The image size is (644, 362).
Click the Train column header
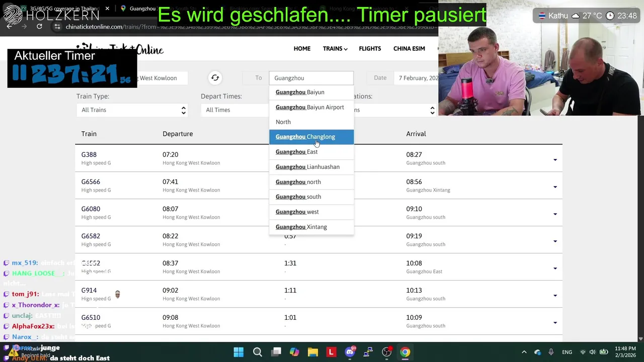pos(89,134)
